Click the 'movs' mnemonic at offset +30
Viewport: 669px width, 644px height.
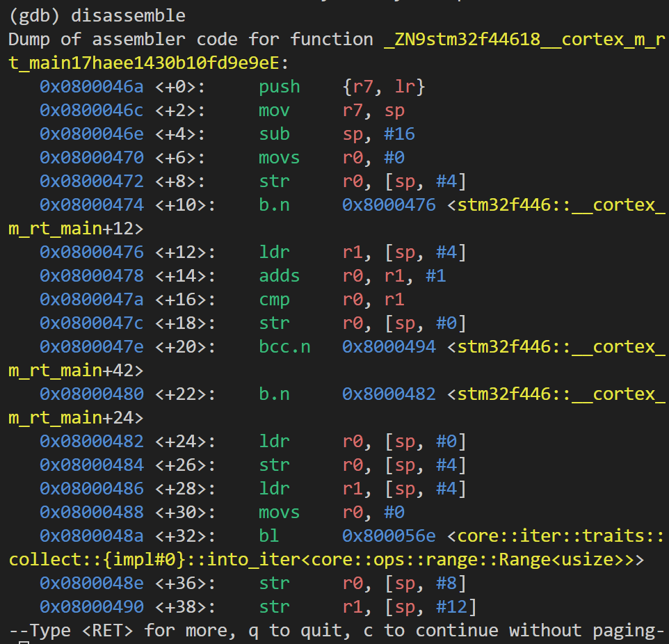click(x=280, y=512)
